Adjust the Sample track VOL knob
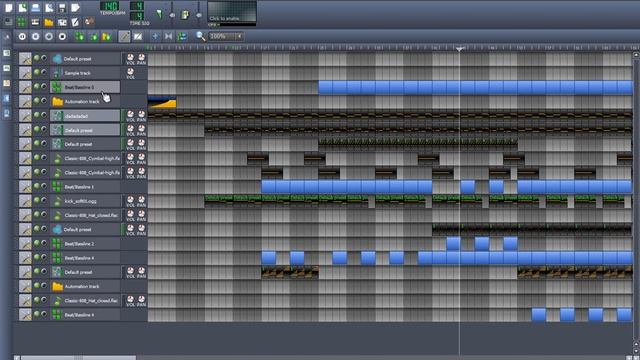 tap(130, 71)
